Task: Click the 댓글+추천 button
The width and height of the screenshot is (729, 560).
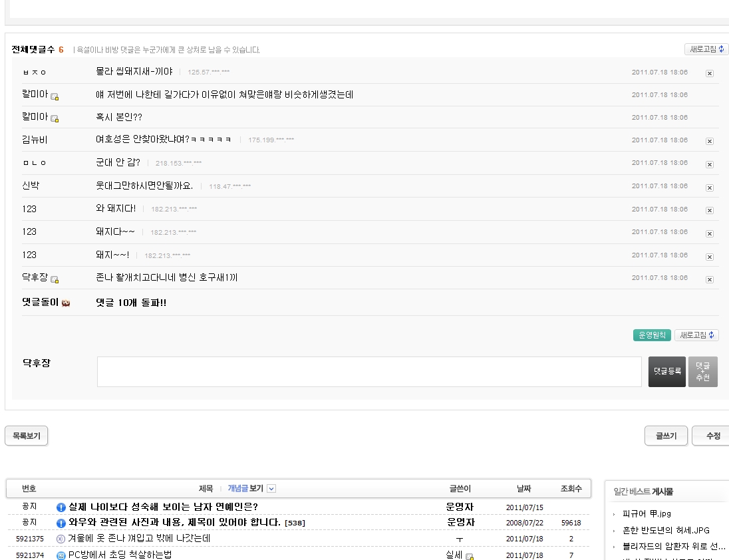Action: click(702, 371)
